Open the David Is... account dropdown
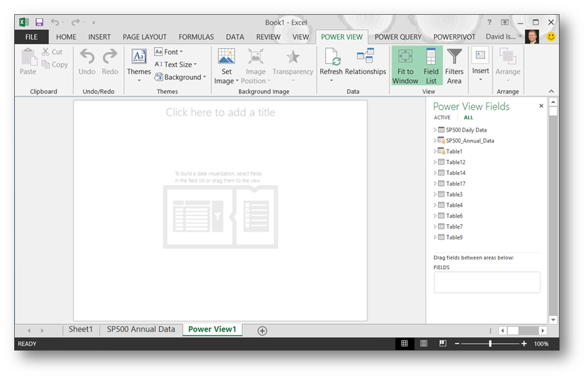 click(x=503, y=37)
